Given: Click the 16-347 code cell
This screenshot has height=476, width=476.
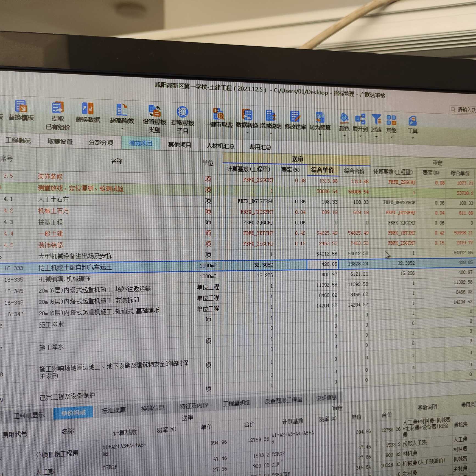Looking at the screenshot, I should (x=14, y=314).
